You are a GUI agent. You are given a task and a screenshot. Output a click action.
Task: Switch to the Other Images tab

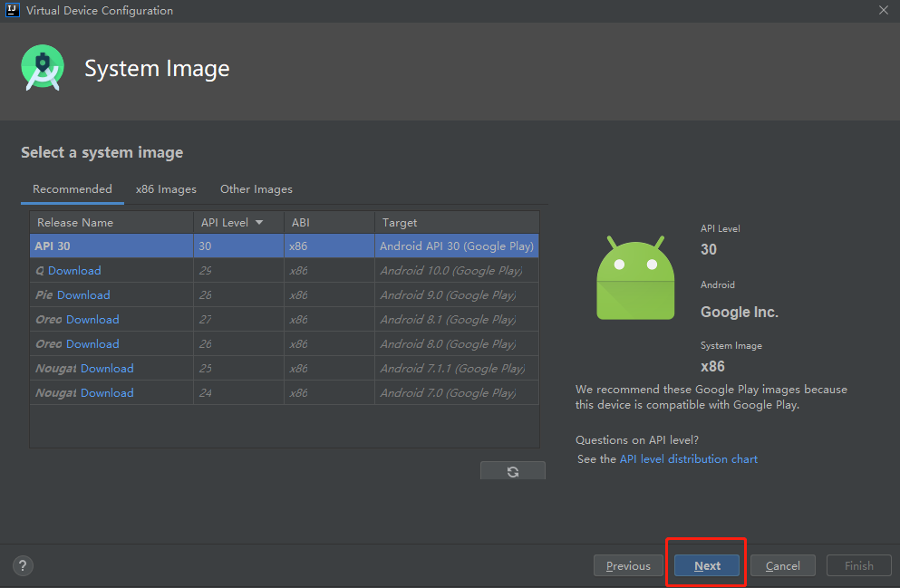click(256, 188)
